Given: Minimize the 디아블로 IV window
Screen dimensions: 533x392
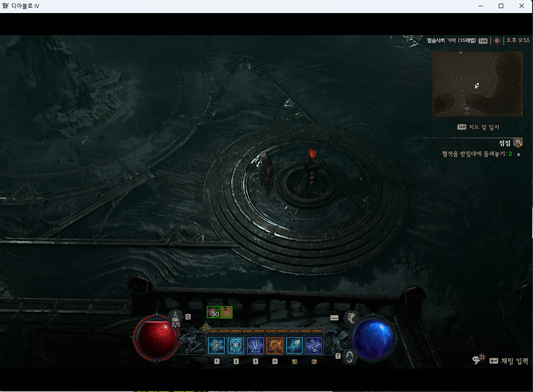Looking at the screenshot, I should tap(481, 6).
